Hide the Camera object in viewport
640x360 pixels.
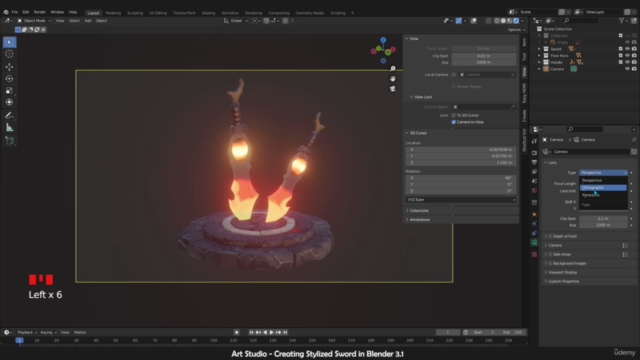pos(627,69)
